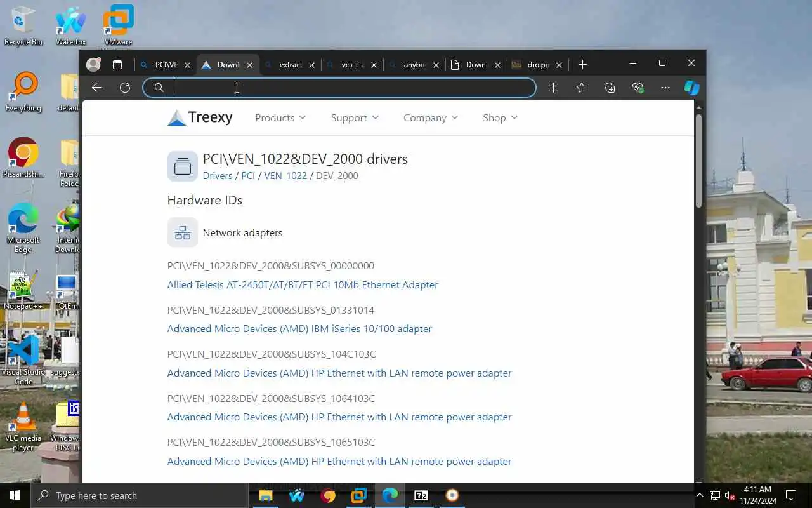This screenshot has height=508, width=812.
Task: Close the vc++ tab
Action: (374, 65)
